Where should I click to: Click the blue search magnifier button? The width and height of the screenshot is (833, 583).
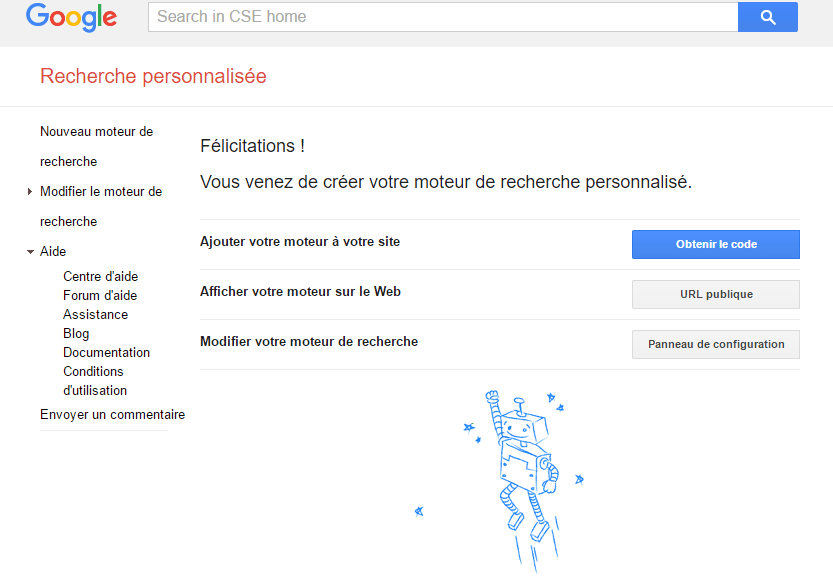(768, 17)
